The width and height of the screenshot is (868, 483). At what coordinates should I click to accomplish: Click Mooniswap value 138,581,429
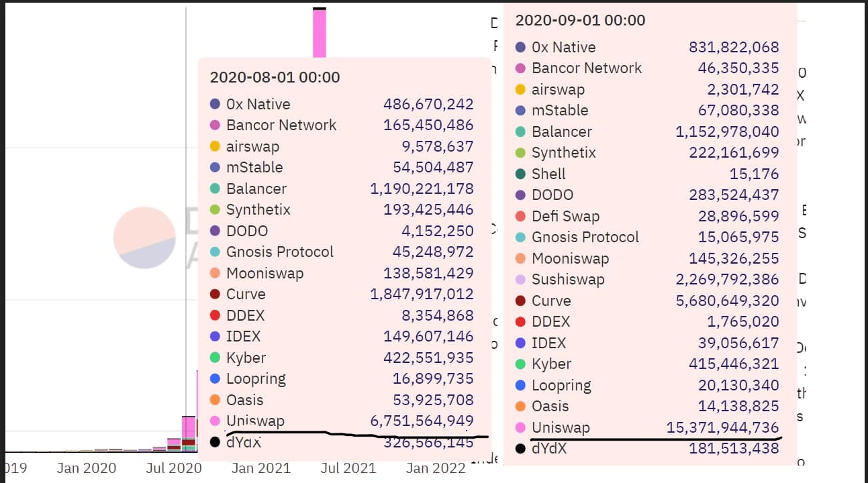point(428,273)
